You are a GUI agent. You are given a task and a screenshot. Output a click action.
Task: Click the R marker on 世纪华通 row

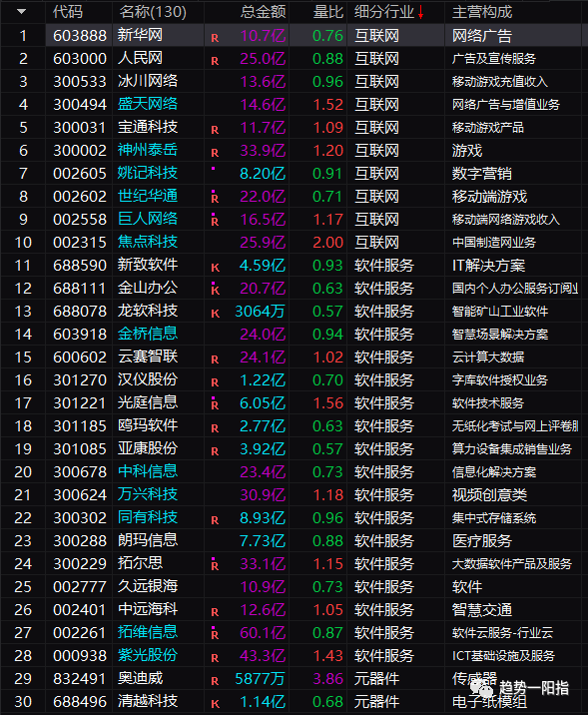click(215, 199)
